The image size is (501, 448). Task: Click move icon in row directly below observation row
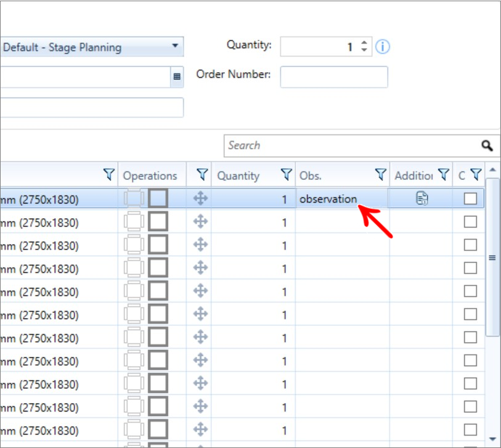[x=201, y=221]
